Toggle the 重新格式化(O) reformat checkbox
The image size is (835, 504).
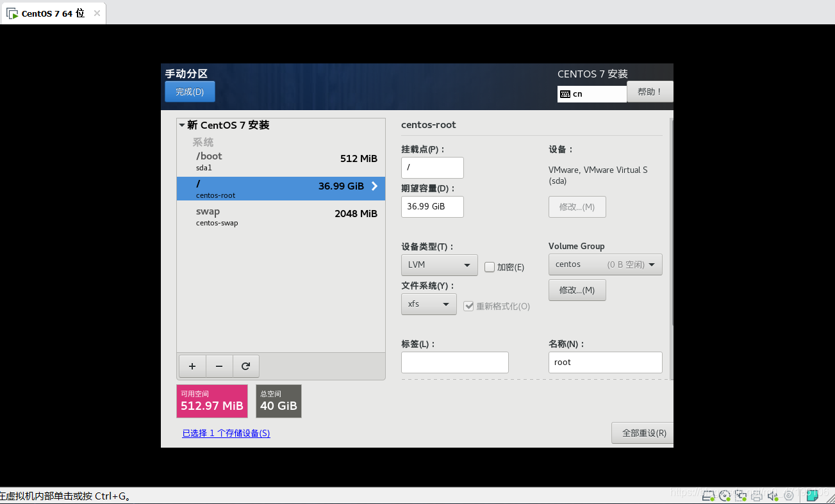pyautogui.click(x=468, y=306)
